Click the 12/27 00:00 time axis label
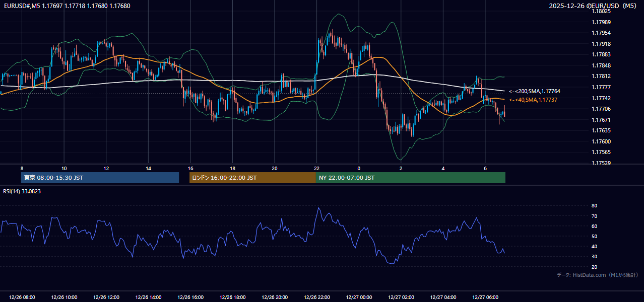Screen dimensions: 644x302 pos(359,297)
